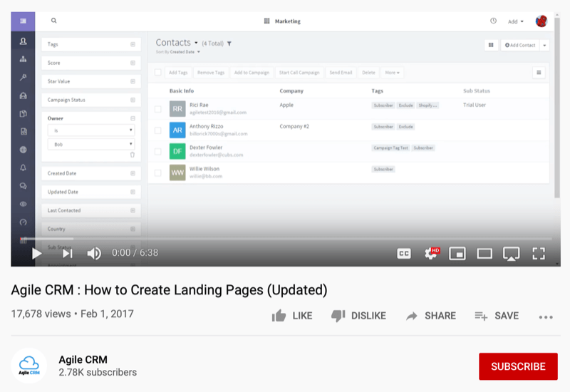
Task: Click the video progress bar
Action: (286, 239)
